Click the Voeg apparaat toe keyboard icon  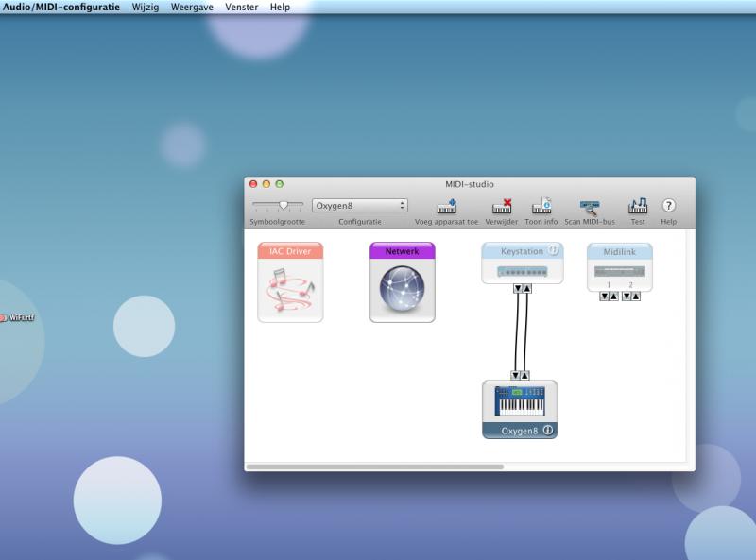[446, 206]
